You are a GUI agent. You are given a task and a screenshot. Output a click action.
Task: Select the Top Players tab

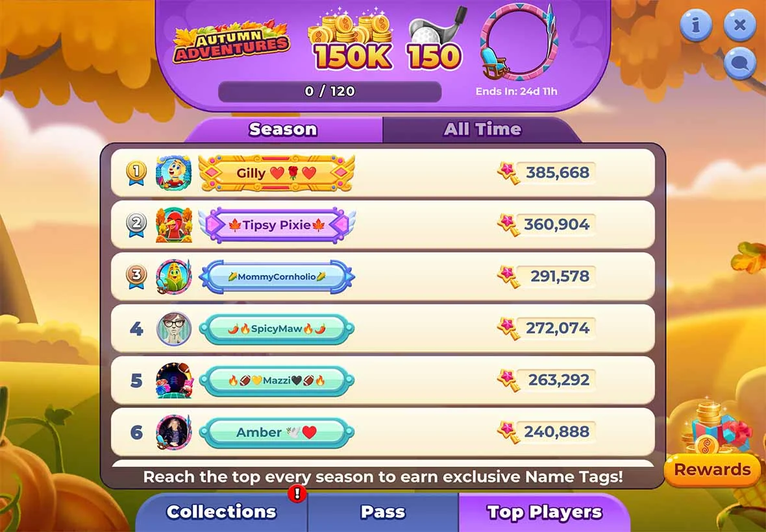click(544, 512)
